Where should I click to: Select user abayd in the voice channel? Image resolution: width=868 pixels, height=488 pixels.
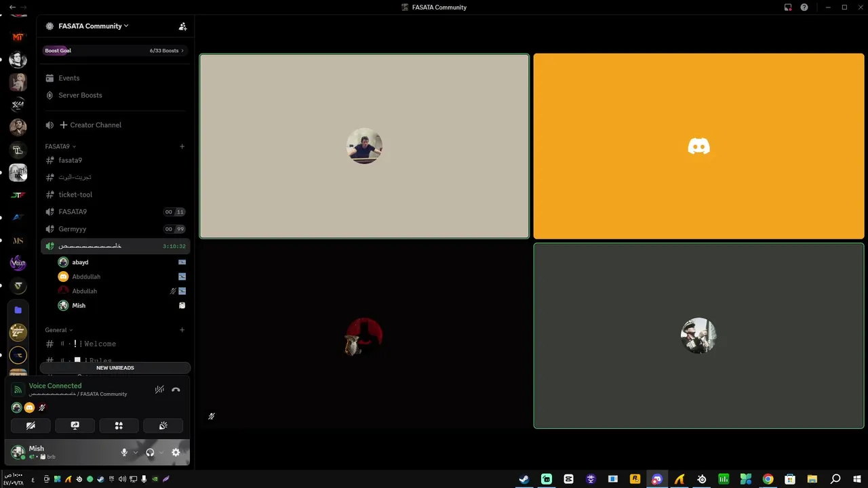click(80, 262)
